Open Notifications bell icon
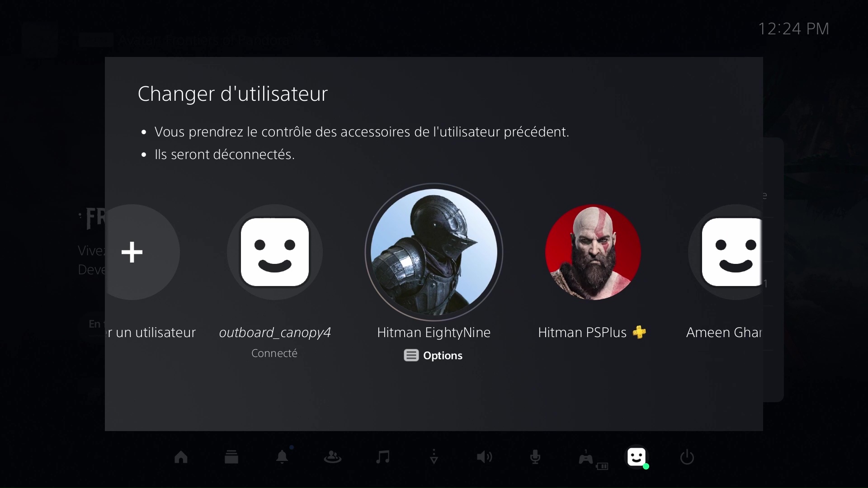The width and height of the screenshot is (868, 488). [282, 457]
